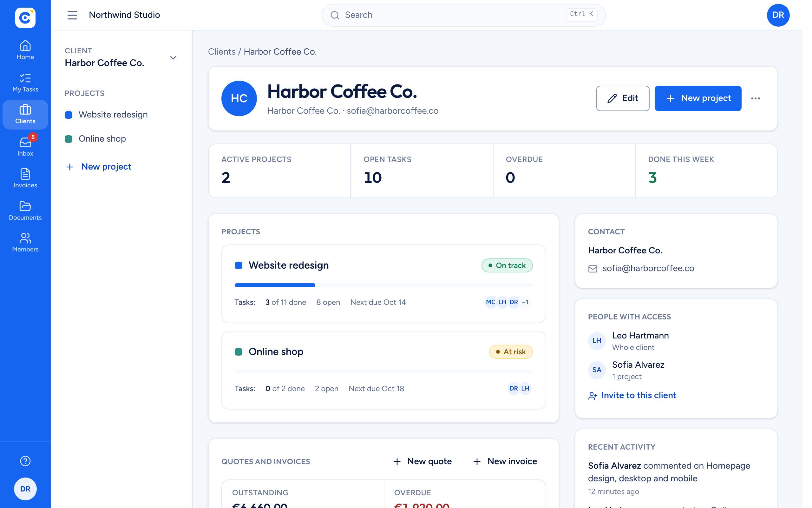Click New quote
The height and width of the screenshot is (508, 812).
(x=422, y=461)
